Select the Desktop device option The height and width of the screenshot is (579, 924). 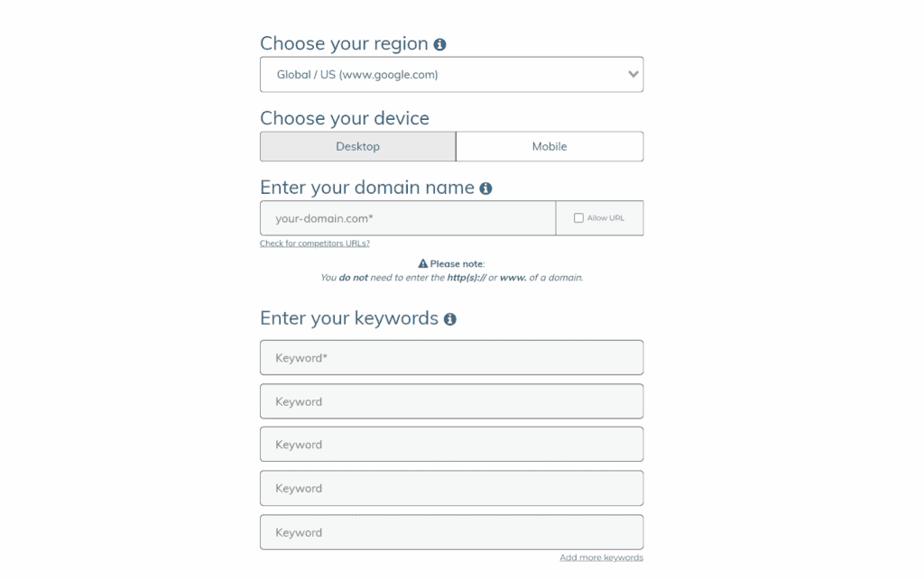[357, 146]
